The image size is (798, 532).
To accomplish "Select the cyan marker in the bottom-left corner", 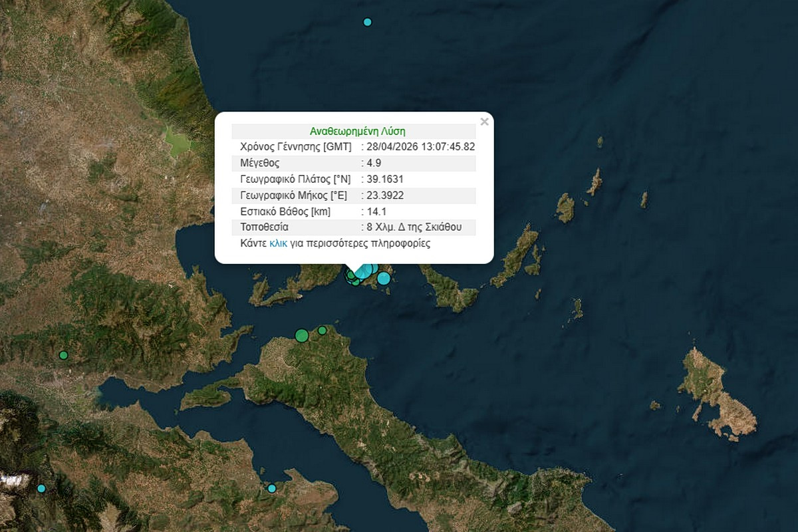I will [41, 488].
